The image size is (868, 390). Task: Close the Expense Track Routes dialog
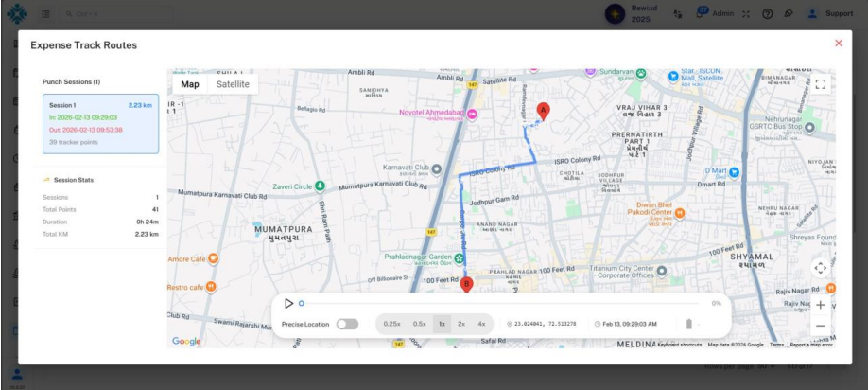pyautogui.click(x=838, y=44)
